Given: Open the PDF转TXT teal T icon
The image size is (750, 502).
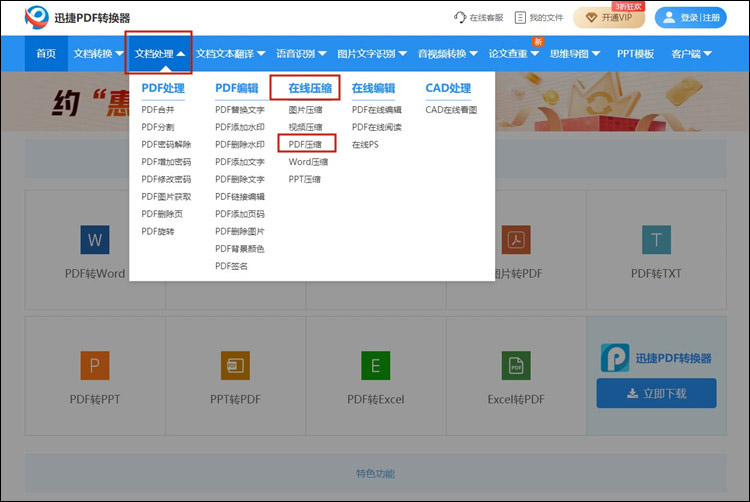Looking at the screenshot, I should pyautogui.click(x=656, y=240).
